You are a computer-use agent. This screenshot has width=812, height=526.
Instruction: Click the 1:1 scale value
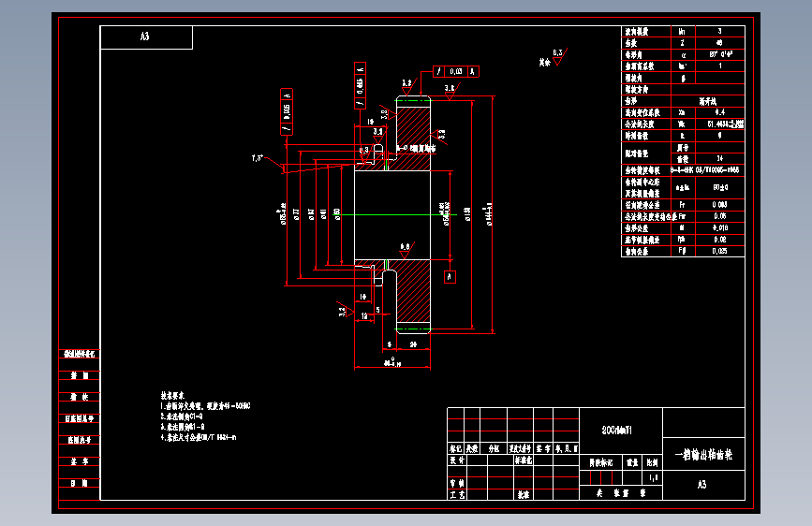[x=653, y=478]
